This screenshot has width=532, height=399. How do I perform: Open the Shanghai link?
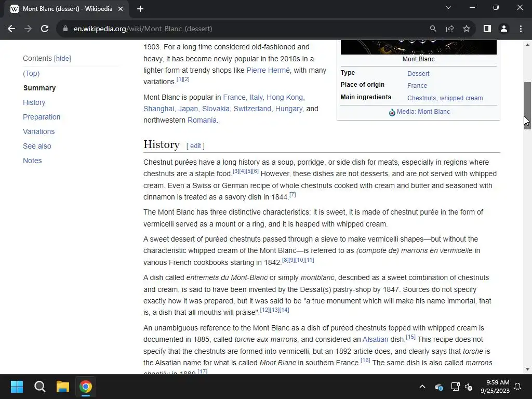click(158, 109)
